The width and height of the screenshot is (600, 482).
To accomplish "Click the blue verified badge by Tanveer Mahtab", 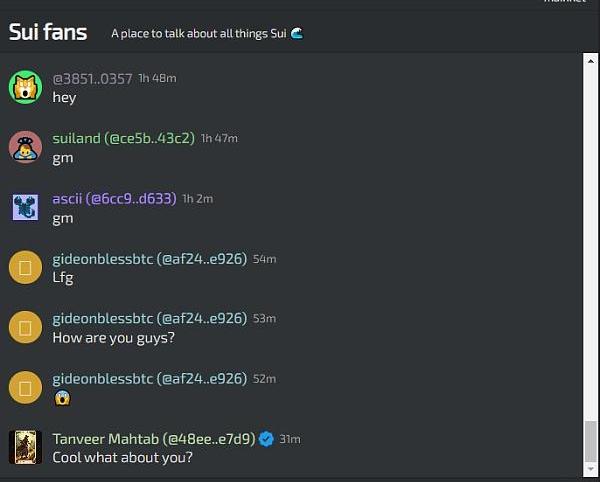I will pyautogui.click(x=266, y=439).
